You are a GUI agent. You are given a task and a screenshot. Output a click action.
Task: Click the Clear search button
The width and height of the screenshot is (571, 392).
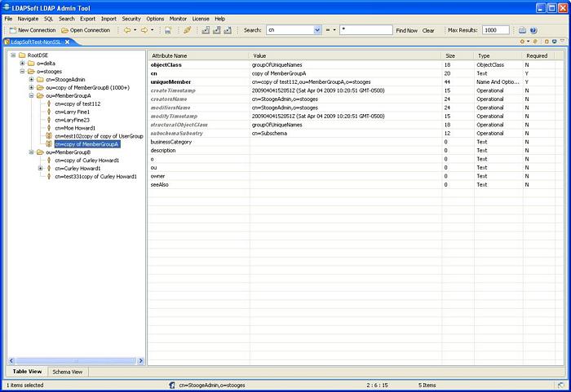point(428,30)
